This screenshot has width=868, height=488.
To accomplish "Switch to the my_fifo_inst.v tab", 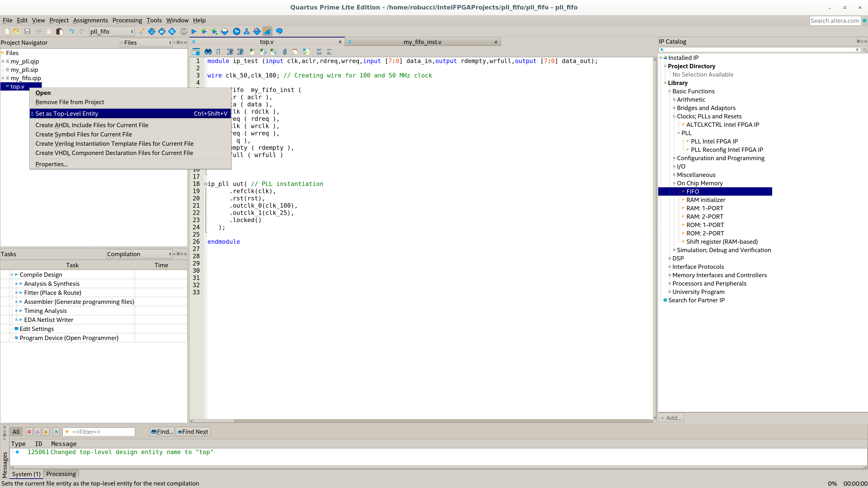I will (x=422, y=42).
